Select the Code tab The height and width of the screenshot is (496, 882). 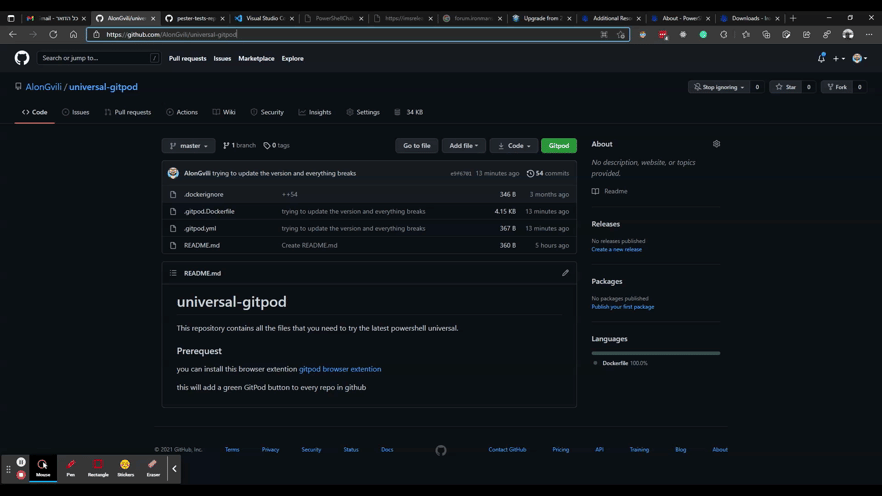[x=34, y=112]
